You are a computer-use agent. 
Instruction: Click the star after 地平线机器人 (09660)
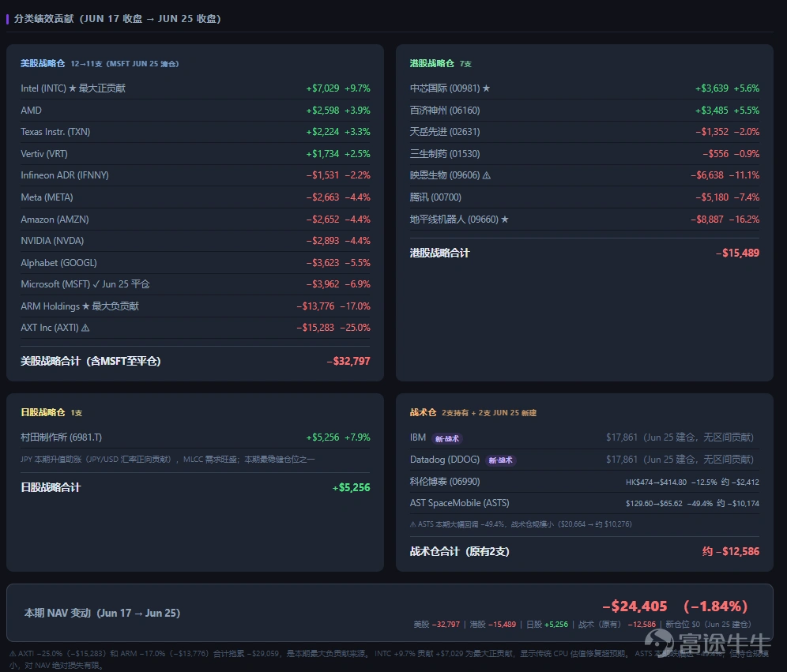point(505,220)
